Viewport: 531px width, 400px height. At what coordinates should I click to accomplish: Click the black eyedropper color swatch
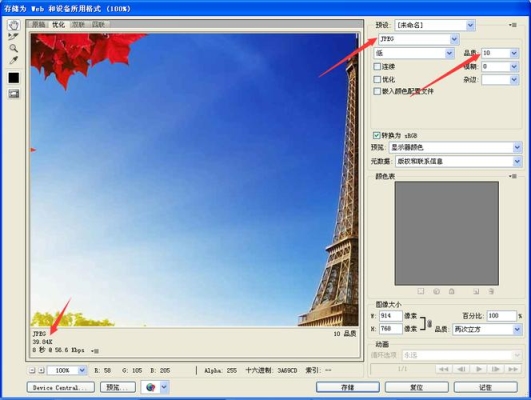coord(14,78)
